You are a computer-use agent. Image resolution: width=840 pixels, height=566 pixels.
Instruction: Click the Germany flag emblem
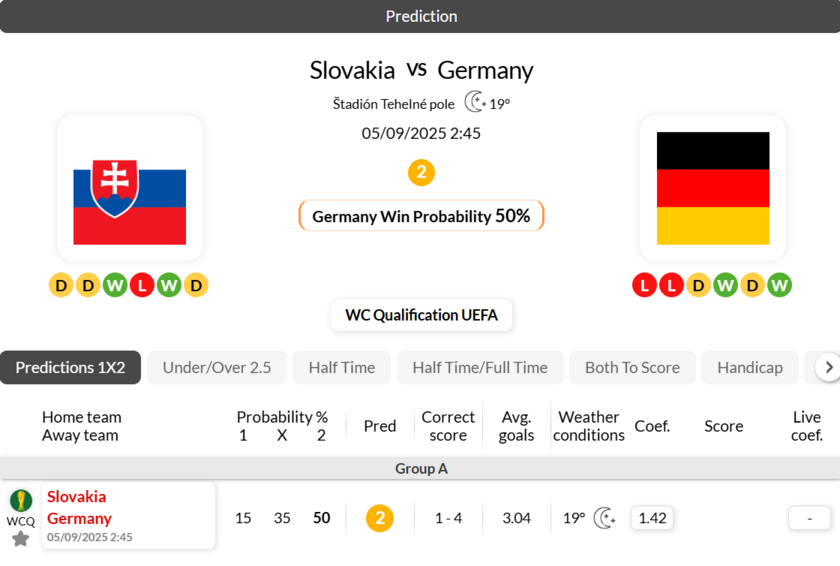tap(713, 188)
